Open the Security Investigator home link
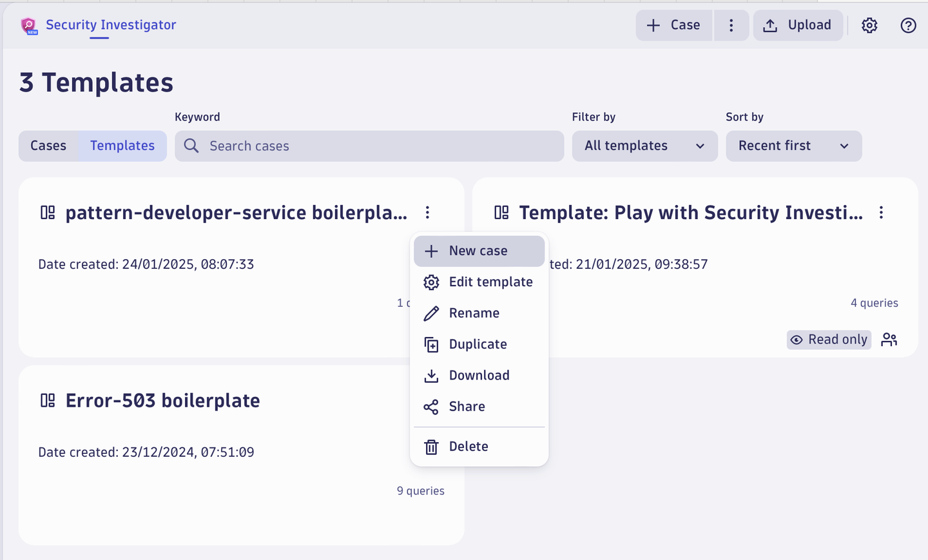 click(110, 24)
